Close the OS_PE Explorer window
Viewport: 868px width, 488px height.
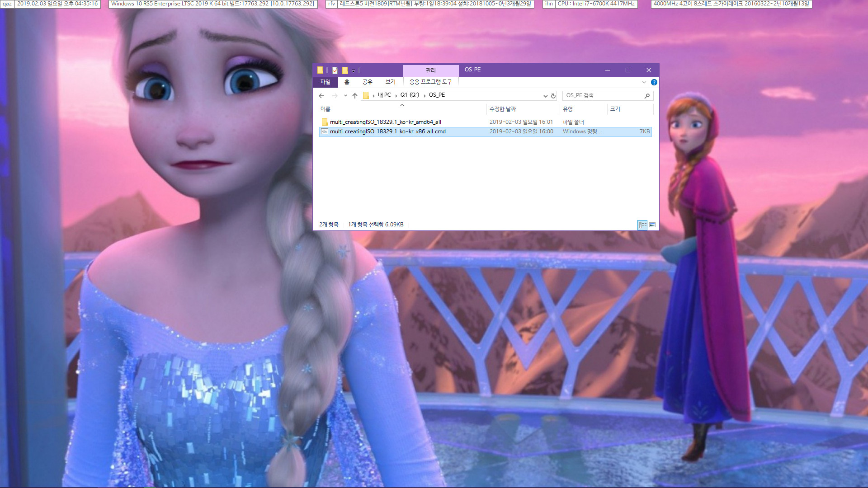[649, 70]
